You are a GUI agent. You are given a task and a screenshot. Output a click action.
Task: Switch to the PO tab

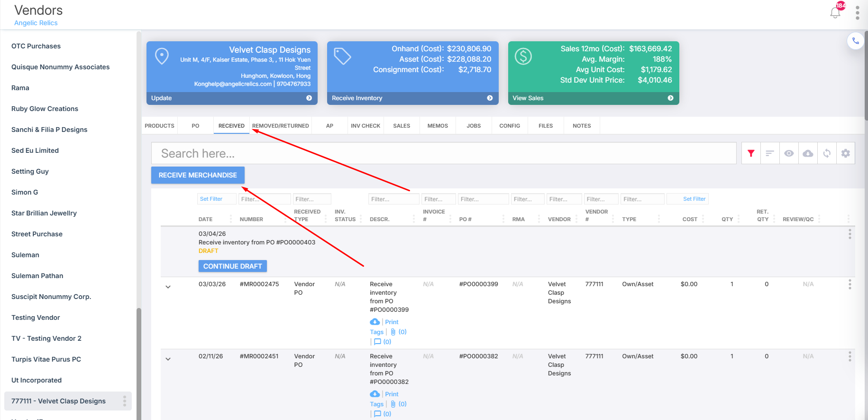(195, 126)
